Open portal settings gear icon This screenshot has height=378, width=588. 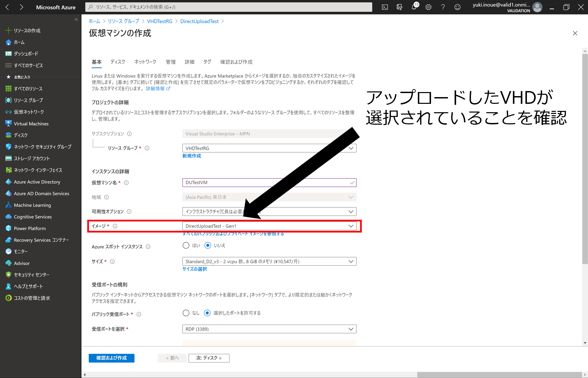click(x=429, y=7)
